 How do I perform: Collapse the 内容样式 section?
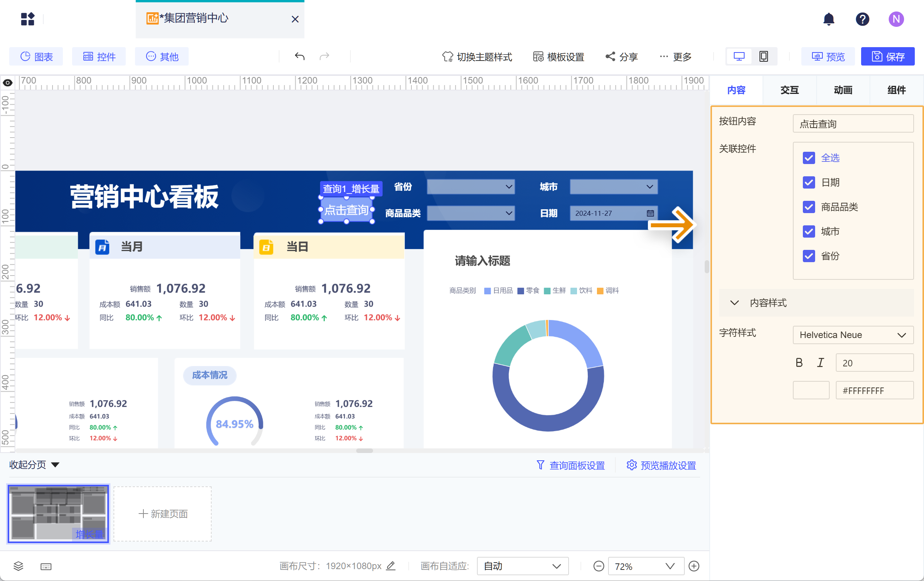735,303
